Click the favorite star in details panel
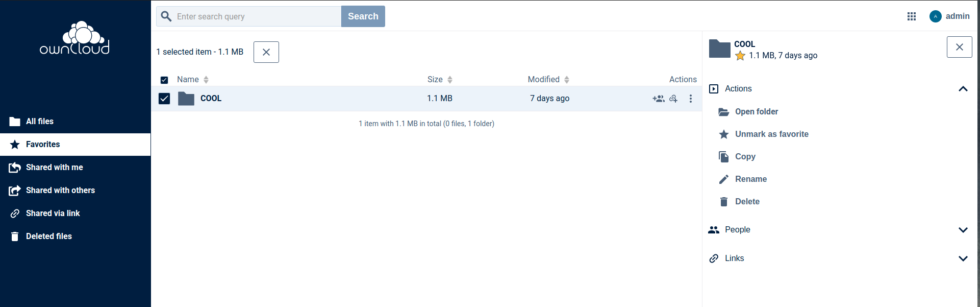The image size is (980, 307). [x=740, y=56]
